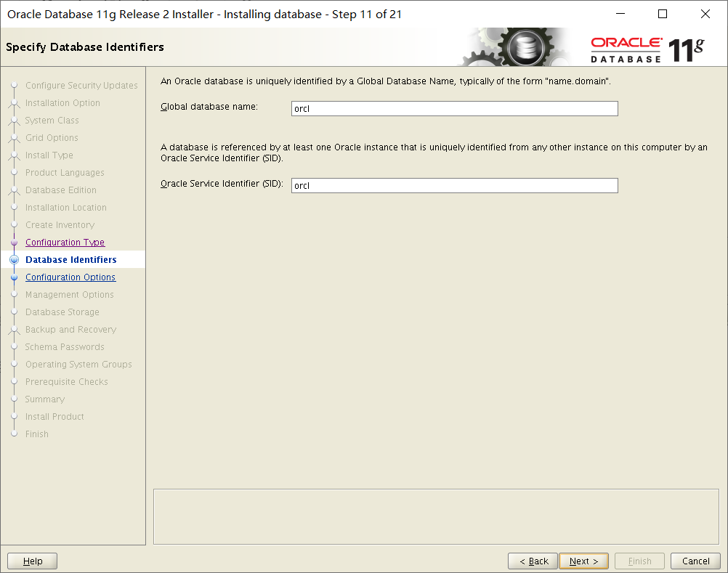Select Management Options step

(x=70, y=295)
